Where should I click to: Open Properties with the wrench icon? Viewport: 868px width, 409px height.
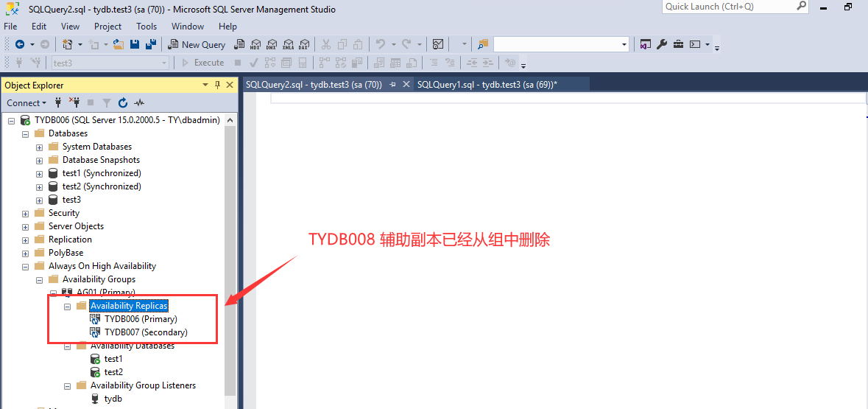662,44
